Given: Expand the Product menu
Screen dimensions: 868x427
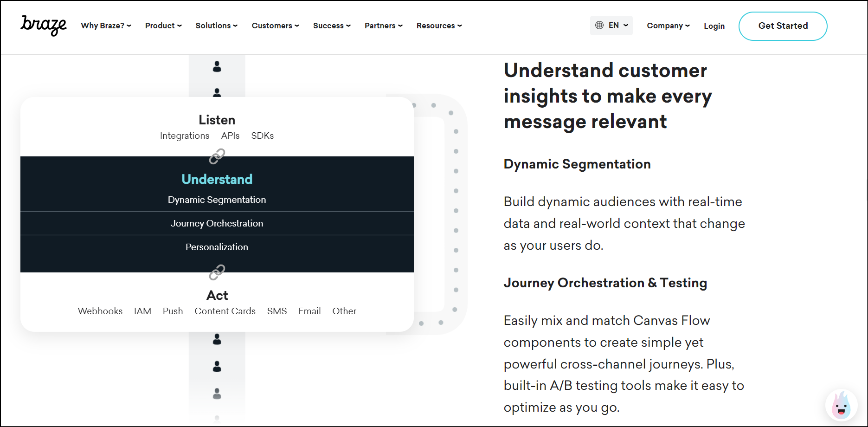Looking at the screenshot, I should coord(163,26).
